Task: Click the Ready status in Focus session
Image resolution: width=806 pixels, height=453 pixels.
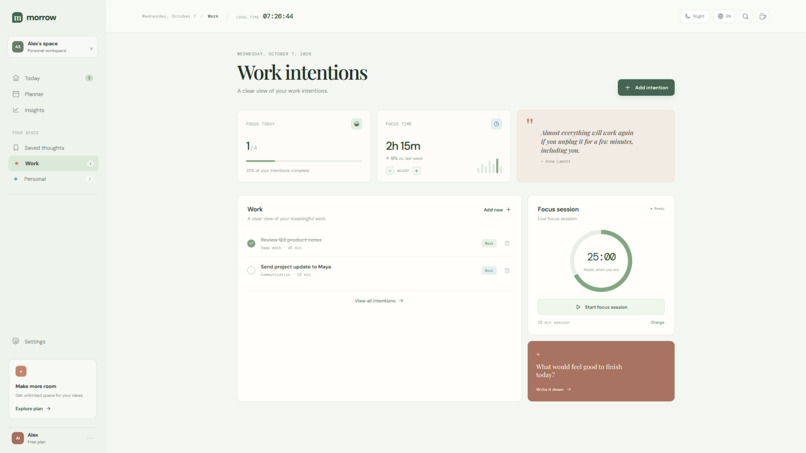Action: 657,209
